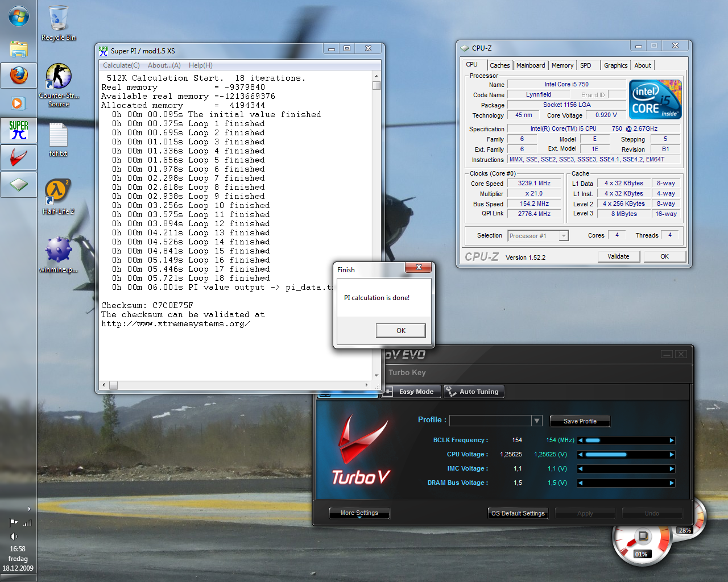
Task: Open the Windows Start orb
Action: [18, 16]
